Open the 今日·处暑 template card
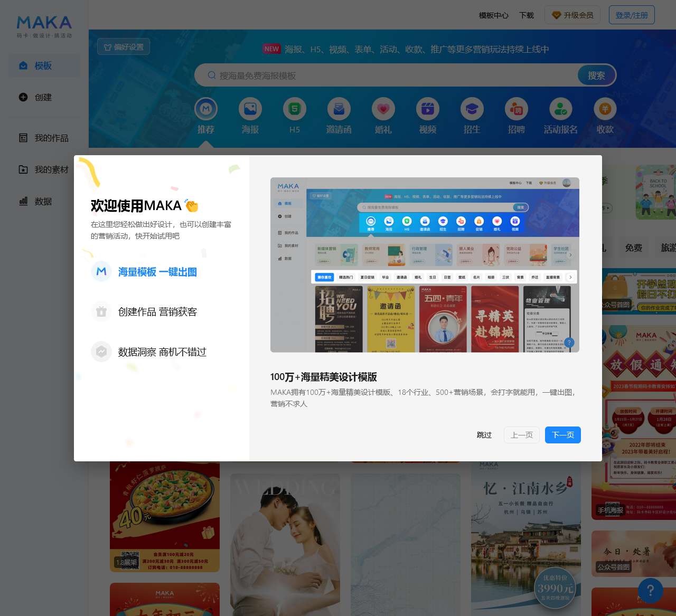The height and width of the screenshot is (616, 676). click(x=634, y=553)
